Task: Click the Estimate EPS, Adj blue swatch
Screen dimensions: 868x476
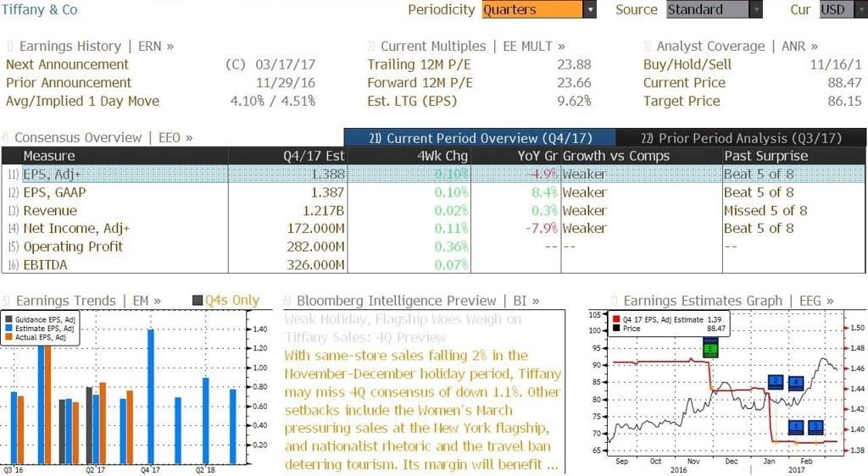Action: tap(8, 329)
